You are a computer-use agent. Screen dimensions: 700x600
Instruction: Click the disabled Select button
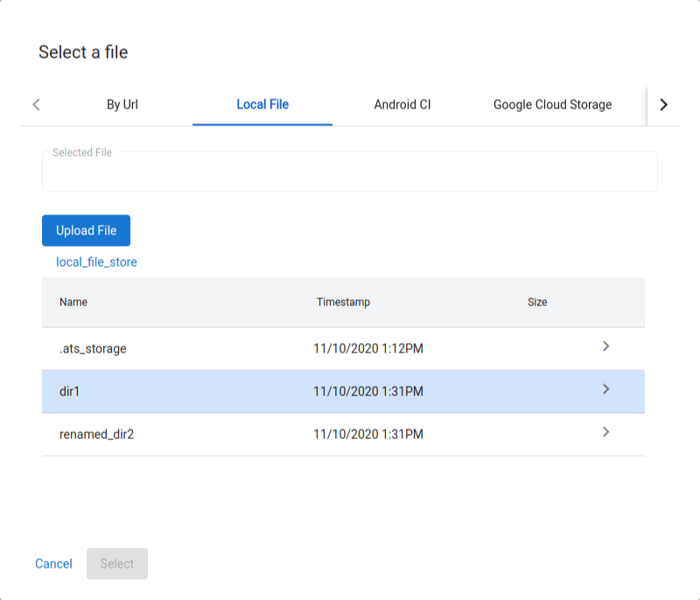click(x=117, y=564)
